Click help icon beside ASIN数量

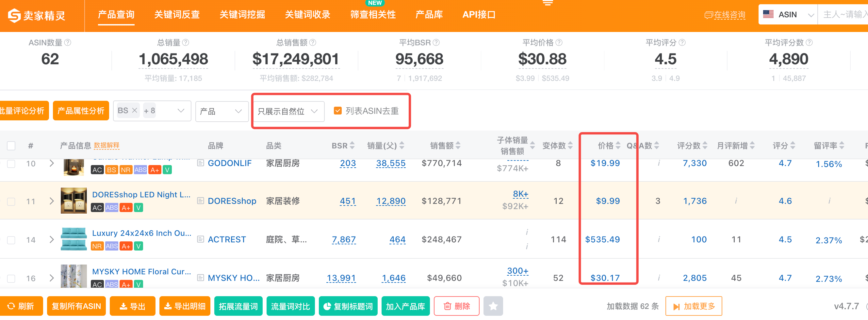(x=68, y=42)
